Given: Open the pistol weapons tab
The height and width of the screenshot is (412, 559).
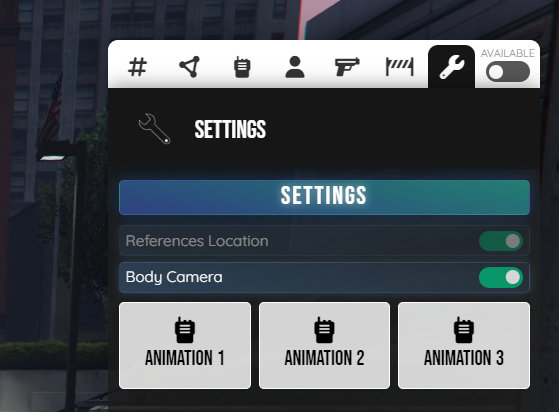Looking at the screenshot, I should pos(347,67).
